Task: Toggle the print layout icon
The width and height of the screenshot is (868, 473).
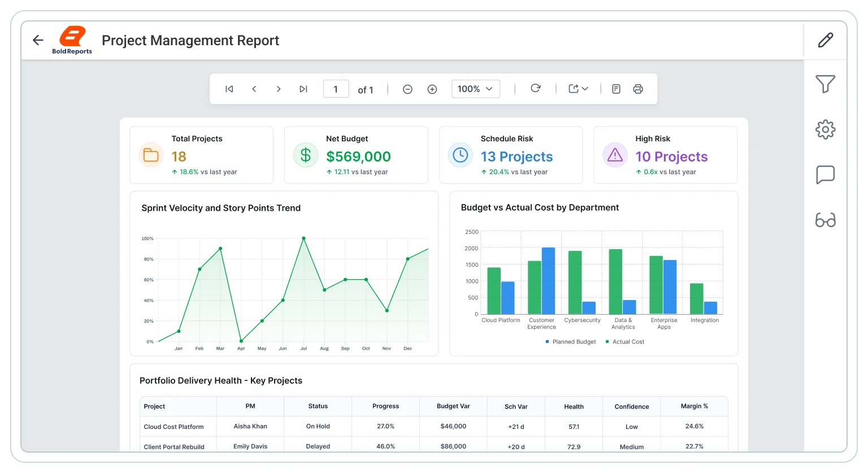Action: (617, 89)
